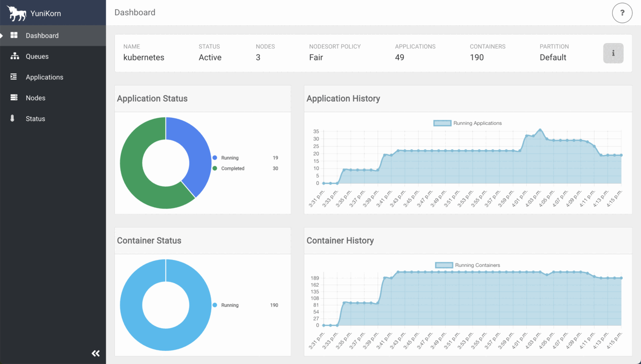Click the Applications list icon
The image size is (641, 364).
[x=14, y=77]
